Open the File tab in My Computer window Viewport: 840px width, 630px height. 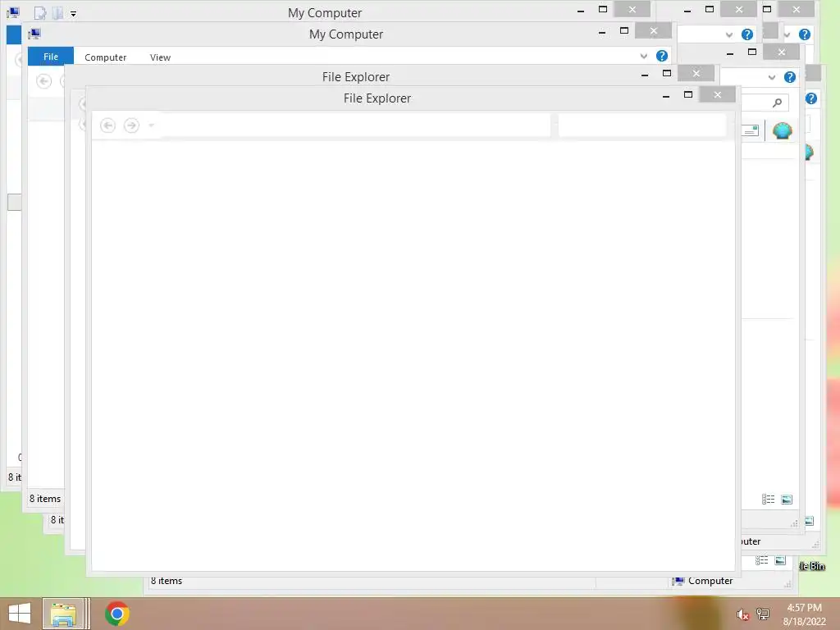pos(51,57)
